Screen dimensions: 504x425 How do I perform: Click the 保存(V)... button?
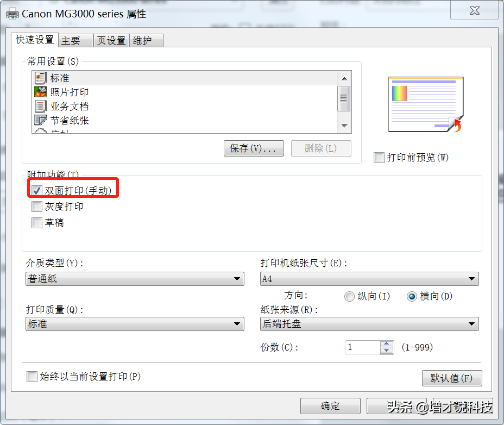click(x=254, y=148)
